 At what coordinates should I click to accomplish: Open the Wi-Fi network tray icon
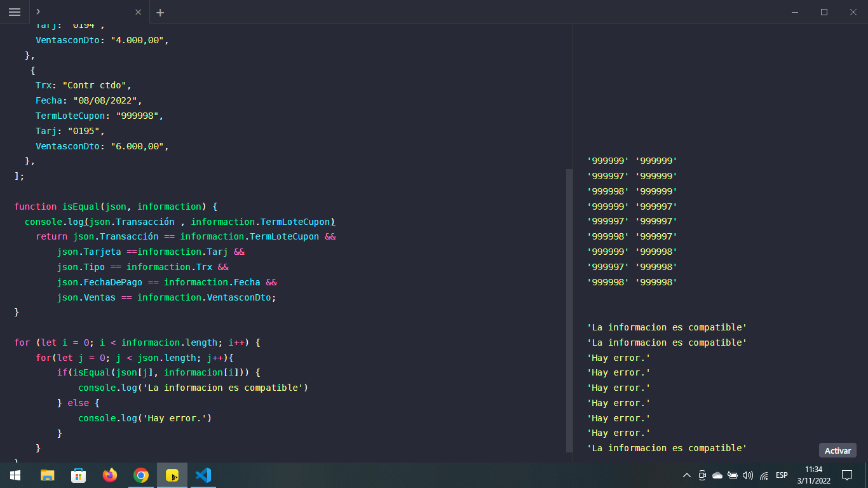[x=764, y=475]
